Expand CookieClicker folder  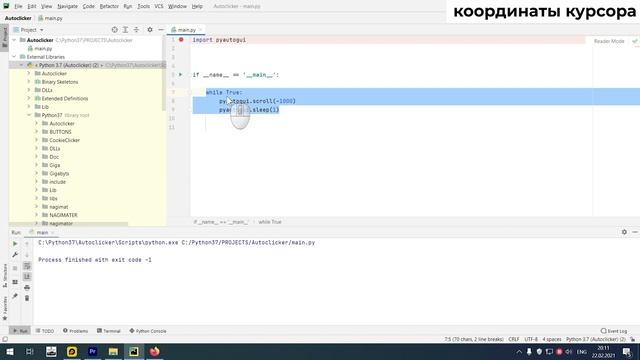(36, 140)
